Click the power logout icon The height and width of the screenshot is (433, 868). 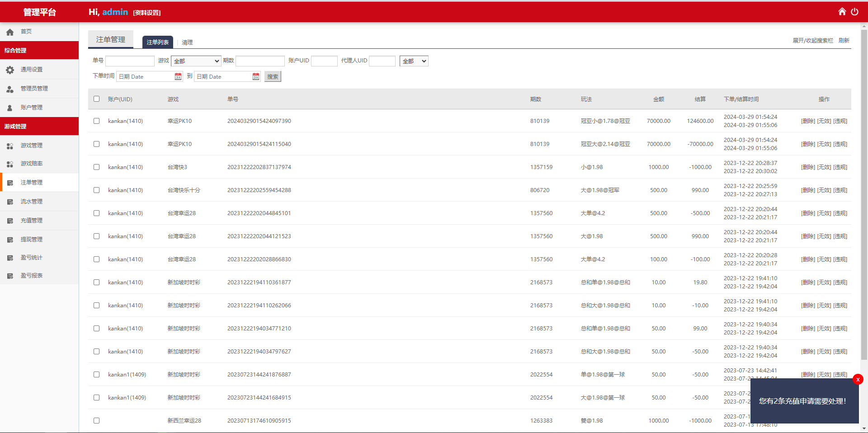(x=854, y=12)
